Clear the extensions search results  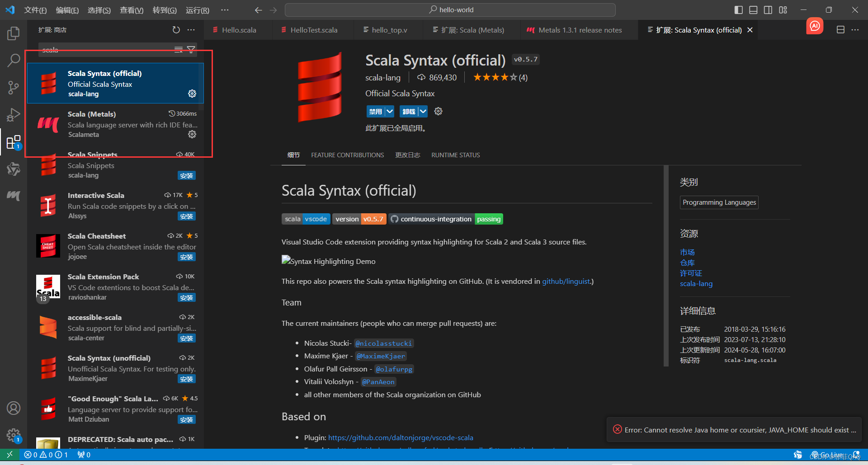pyautogui.click(x=179, y=50)
